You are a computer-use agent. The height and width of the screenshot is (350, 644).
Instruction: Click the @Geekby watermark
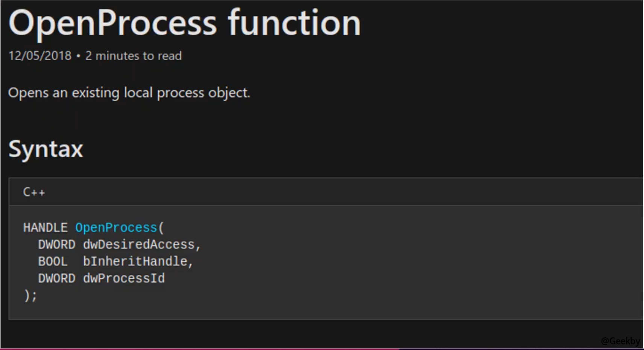tap(620, 341)
